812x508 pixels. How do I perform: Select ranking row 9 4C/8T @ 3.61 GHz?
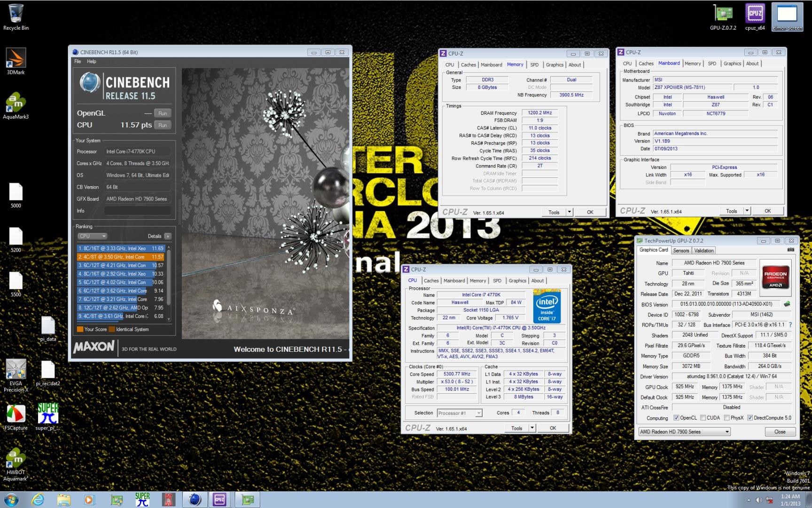pos(121,316)
